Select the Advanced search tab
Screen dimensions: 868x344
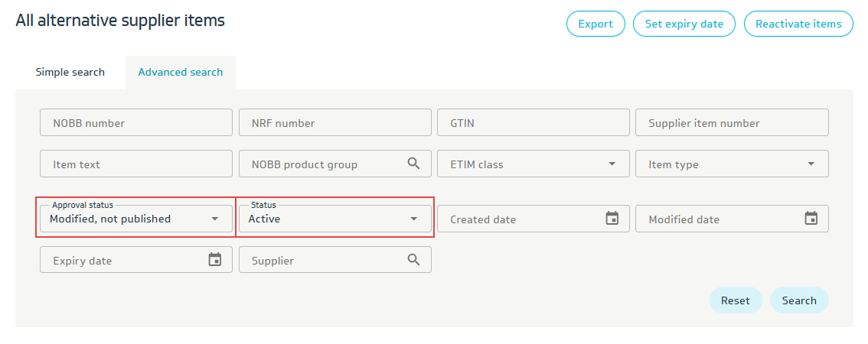tap(181, 72)
